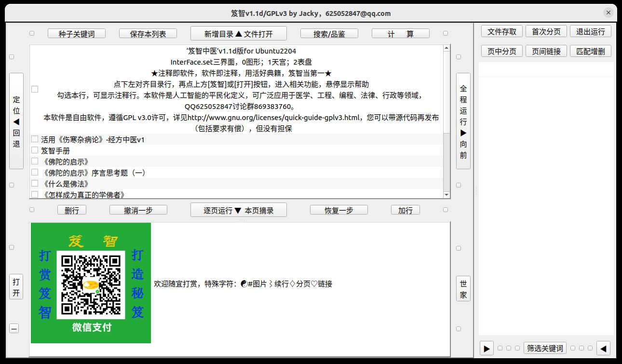
Task: Click the 世家 button
Action: 463,288
